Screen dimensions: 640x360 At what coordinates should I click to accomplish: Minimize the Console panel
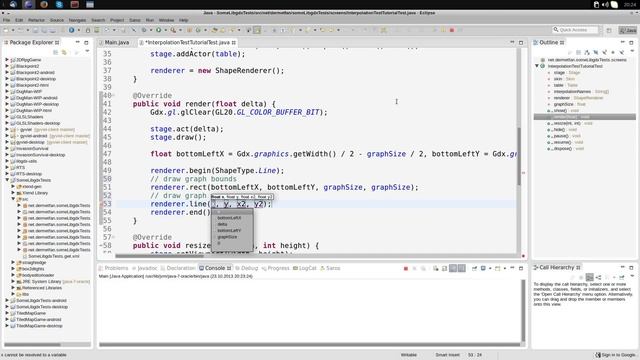[512, 268]
